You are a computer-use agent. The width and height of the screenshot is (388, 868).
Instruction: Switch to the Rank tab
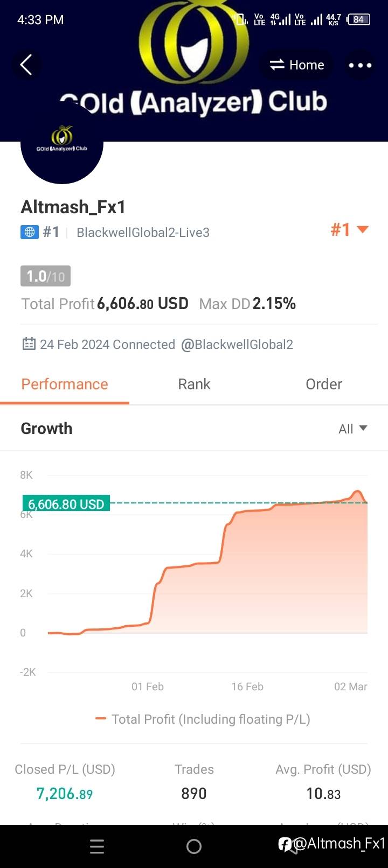click(x=194, y=384)
